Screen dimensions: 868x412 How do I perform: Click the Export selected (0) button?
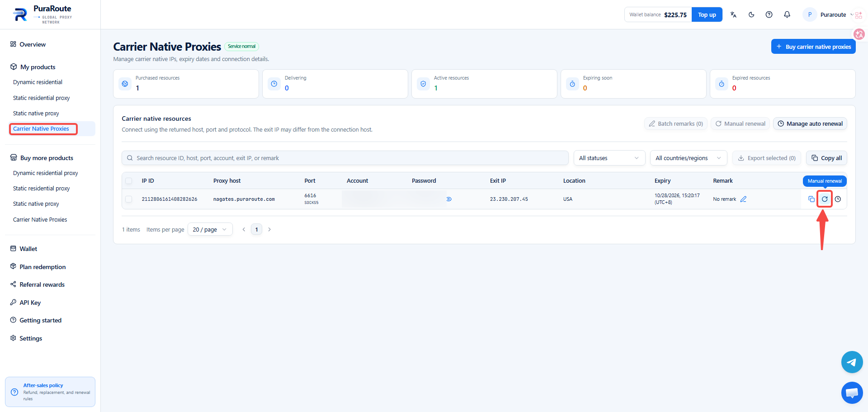pos(767,158)
